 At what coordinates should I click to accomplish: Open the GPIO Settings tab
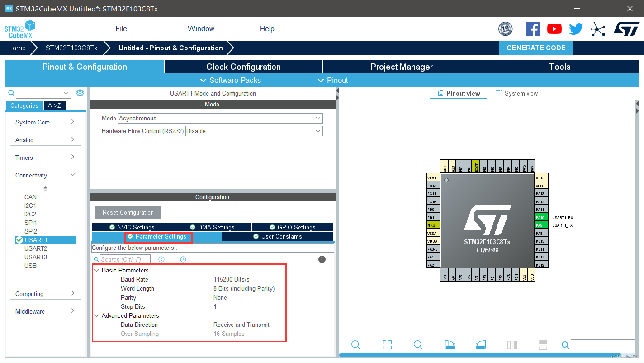pos(293,227)
